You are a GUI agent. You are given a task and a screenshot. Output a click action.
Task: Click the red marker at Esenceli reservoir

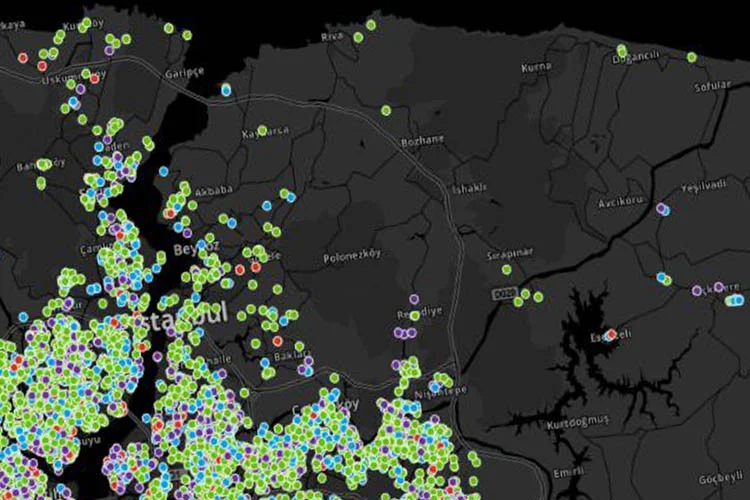coord(611,334)
